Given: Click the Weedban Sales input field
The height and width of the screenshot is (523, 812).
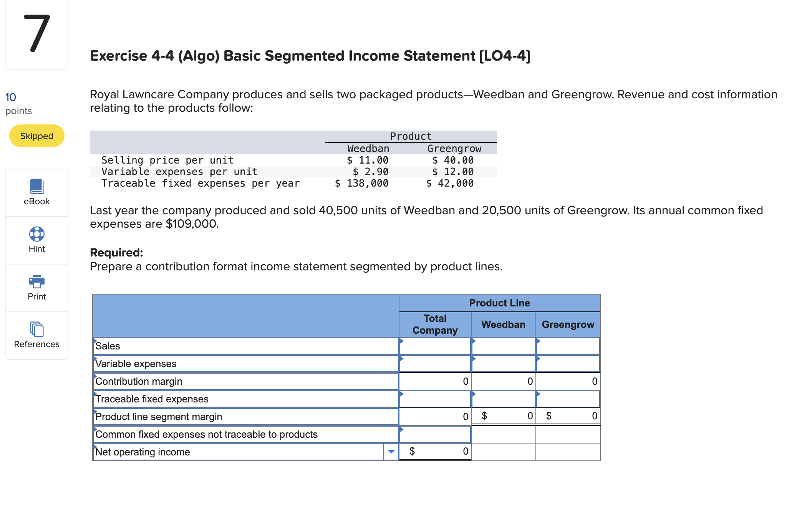Looking at the screenshot, I should coord(503,346).
